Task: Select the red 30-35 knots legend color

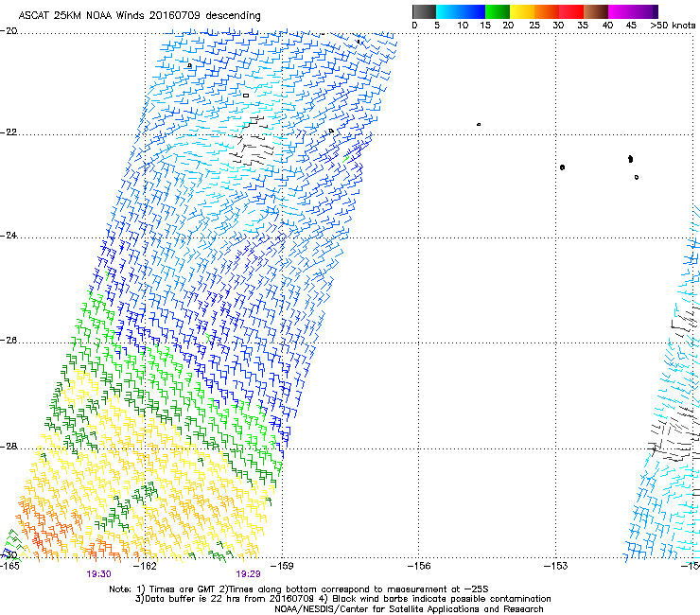Action: [x=571, y=11]
